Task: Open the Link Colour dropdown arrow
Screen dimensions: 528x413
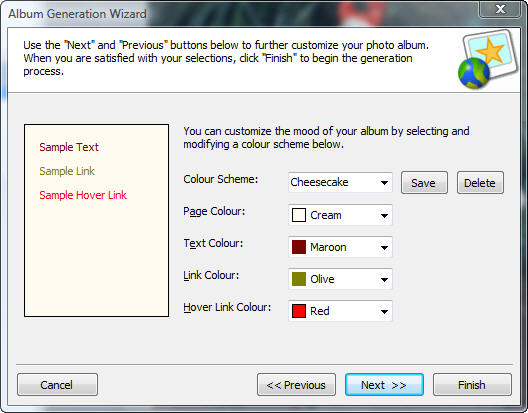Action: tap(384, 280)
